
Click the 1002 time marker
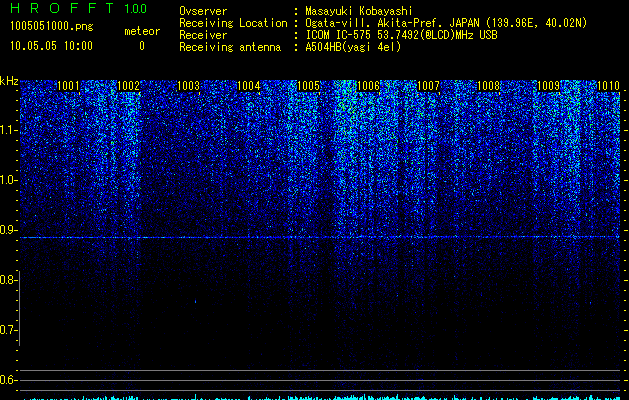pos(128,86)
